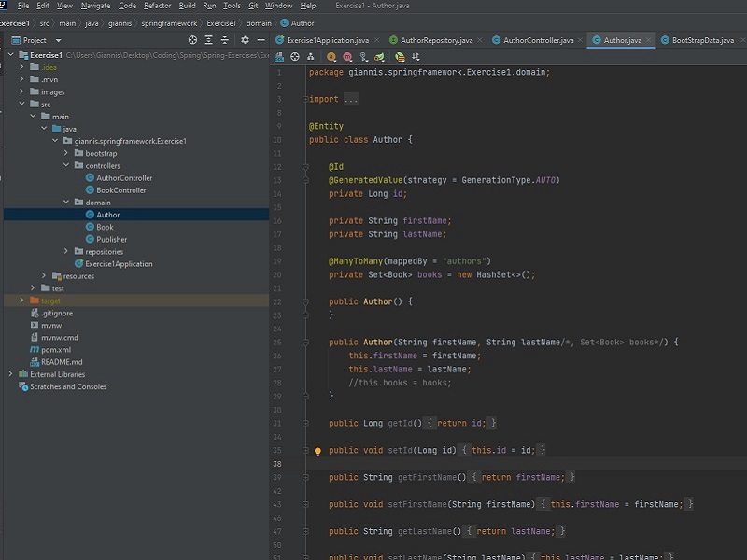Viewport: 747px width, 560px height.
Task: Click the pom.xml Maven file
Action: [56, 350]
